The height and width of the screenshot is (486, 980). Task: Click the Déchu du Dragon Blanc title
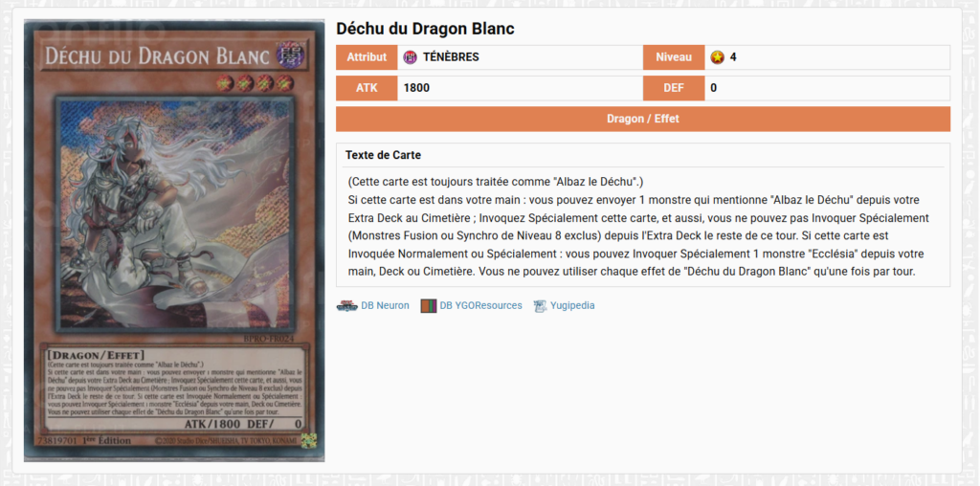(x=425, y=29)
